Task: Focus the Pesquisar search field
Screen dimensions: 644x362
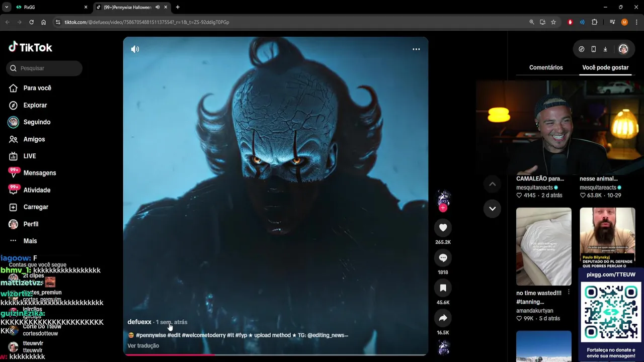Action: point(44,68)
